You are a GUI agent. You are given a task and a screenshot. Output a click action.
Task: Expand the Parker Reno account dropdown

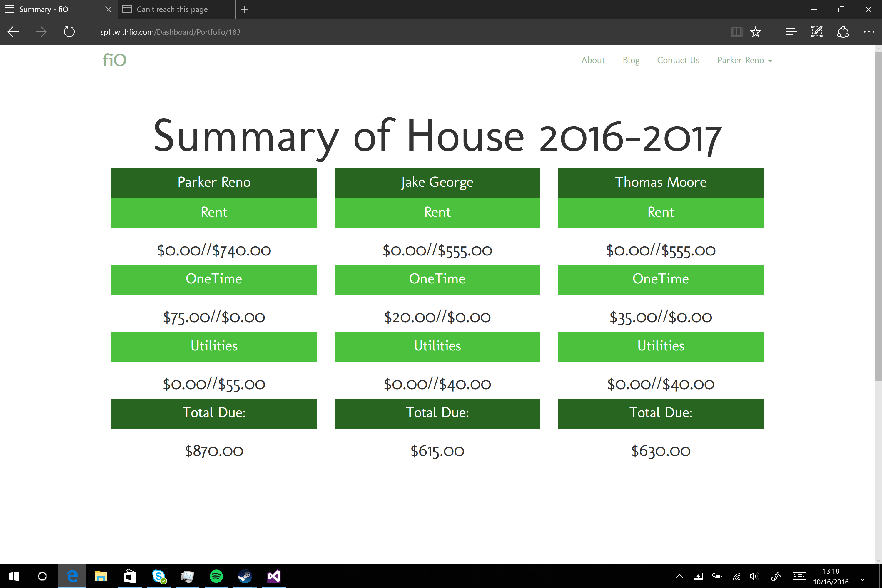[x=744, y=60]
